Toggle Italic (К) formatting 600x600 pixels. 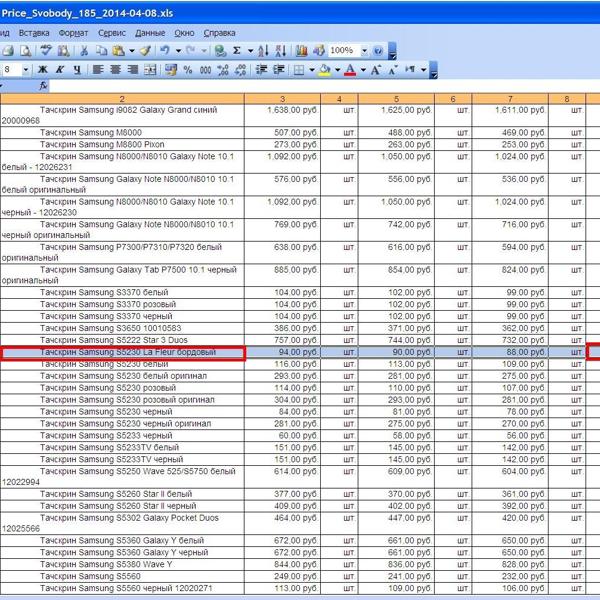tap(60, 70)
